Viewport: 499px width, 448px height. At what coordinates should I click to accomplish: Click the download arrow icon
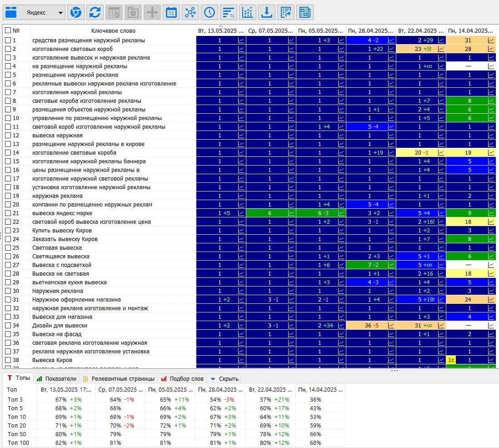[267, 12]
